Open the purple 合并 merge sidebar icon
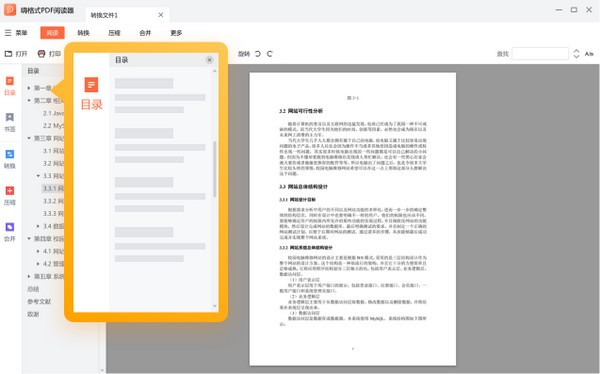The image size is (600, 374). [x=10, y=232]
